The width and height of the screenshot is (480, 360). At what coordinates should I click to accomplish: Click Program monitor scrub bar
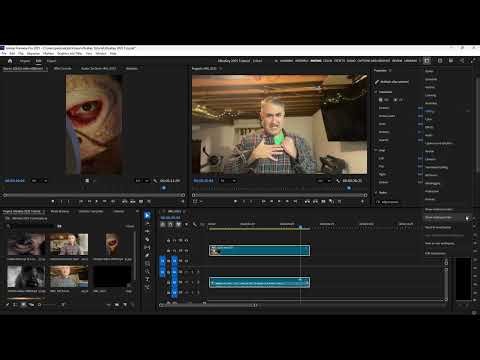pyautogui.click(x=279, y=195)
